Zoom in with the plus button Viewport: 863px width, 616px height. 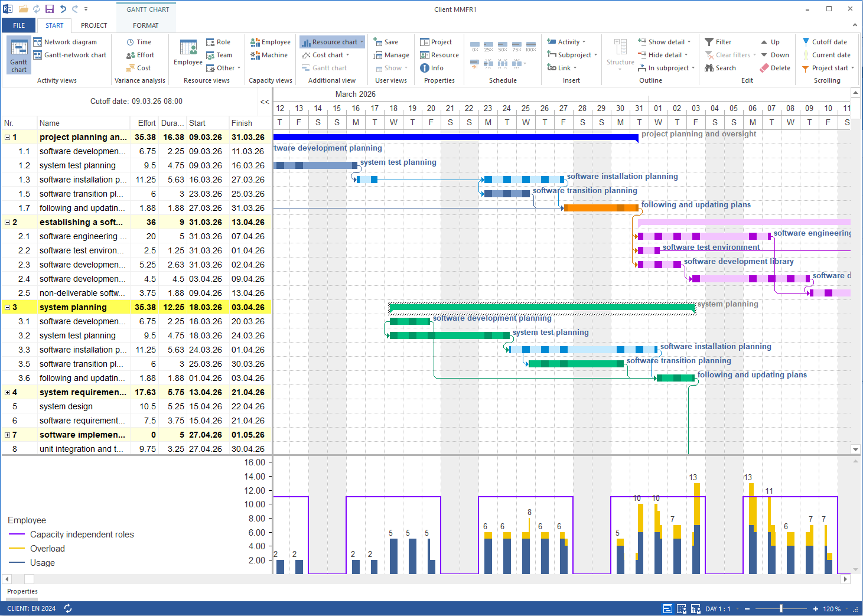(816, 609)
